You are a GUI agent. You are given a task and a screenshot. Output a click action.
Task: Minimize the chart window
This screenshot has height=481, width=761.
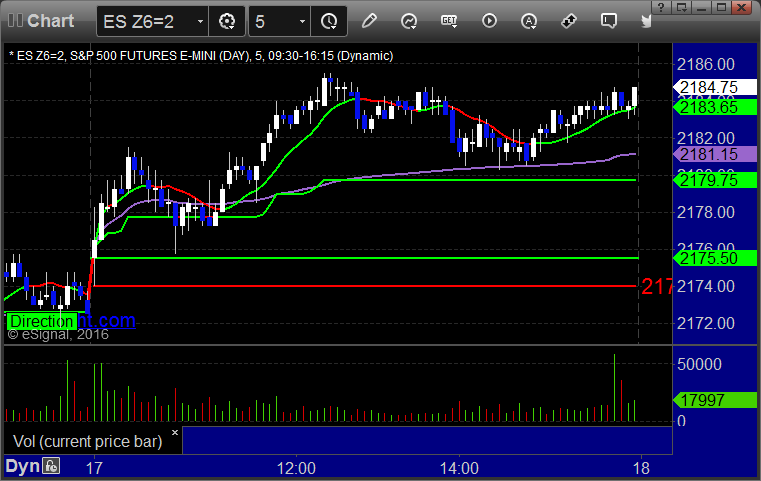701,7
